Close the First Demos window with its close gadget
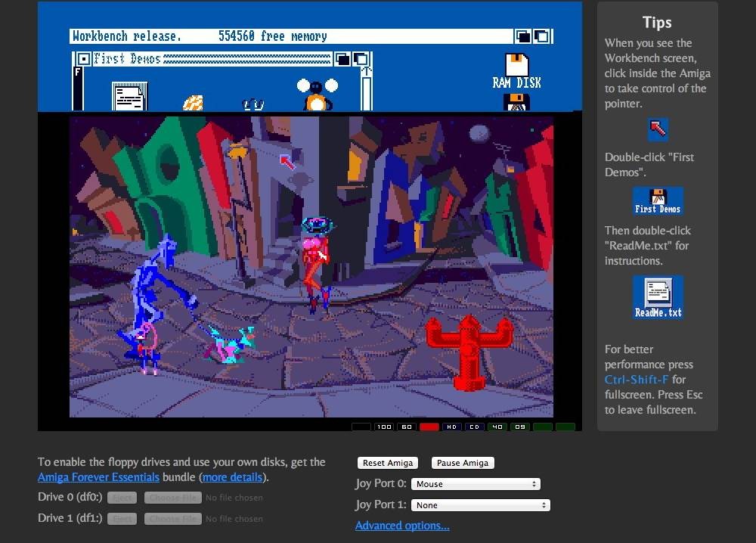 click(x=83, y=59)
